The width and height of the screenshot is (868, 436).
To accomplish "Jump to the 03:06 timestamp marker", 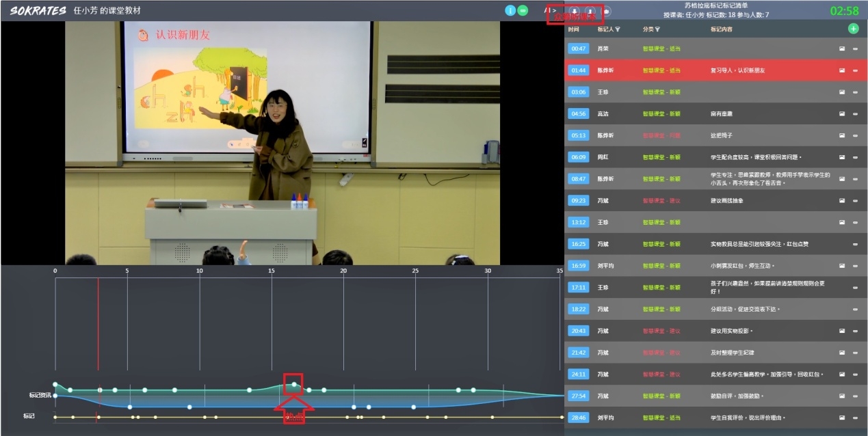I will (579, 92).
